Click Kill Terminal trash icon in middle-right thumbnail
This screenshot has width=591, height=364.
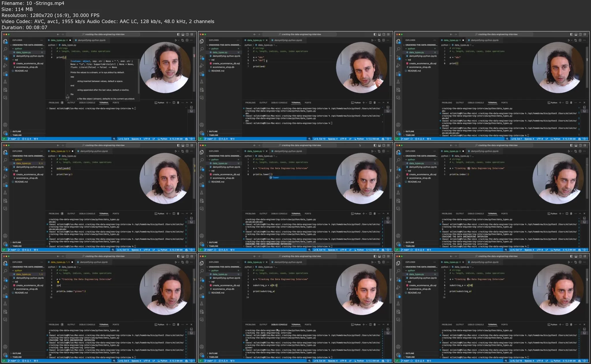coord(571,214)
